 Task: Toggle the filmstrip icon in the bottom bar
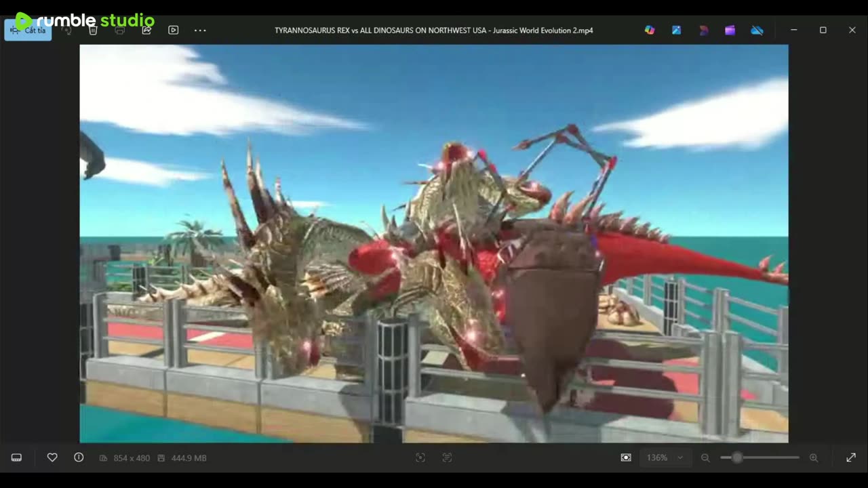click(17, 458)
